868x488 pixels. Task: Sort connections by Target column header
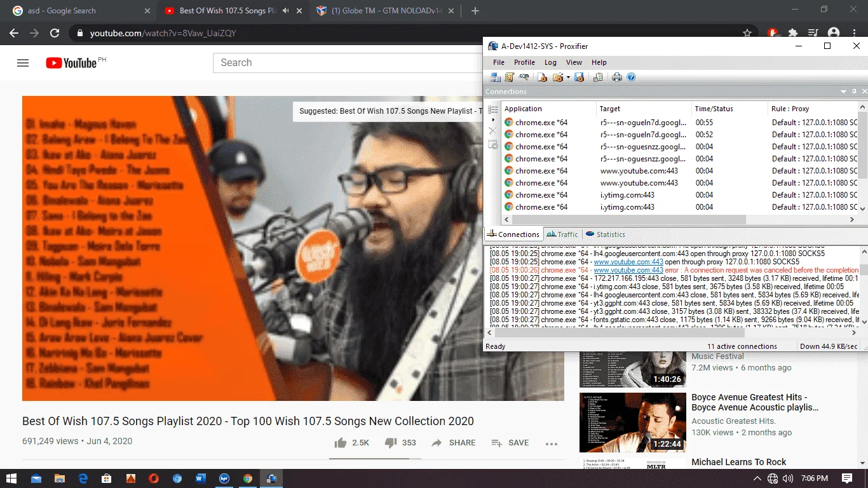pos(644,109)
